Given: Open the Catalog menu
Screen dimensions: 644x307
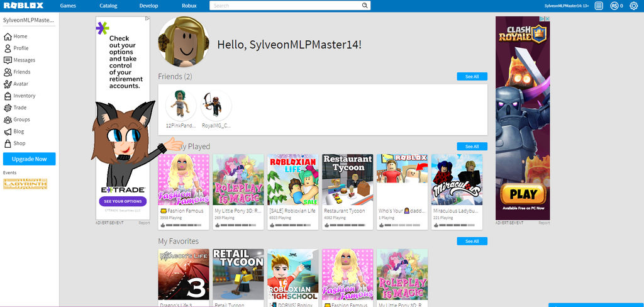Looking at the screenshot, I should click(108, 6).
